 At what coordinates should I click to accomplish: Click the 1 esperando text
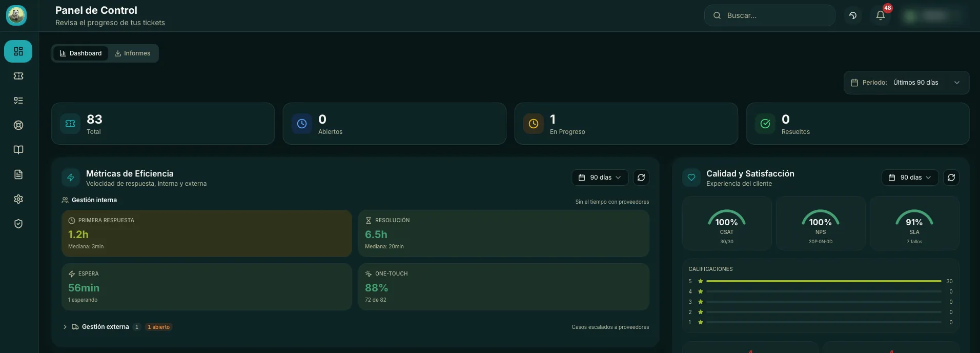pyautogui.click(x=83, y=300)
